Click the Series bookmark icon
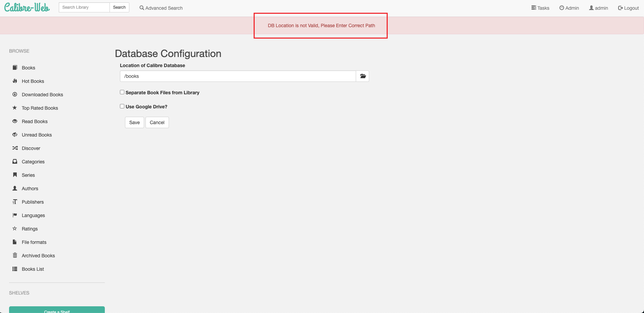Viewport: 644px width, 313px height. point(15,175)
